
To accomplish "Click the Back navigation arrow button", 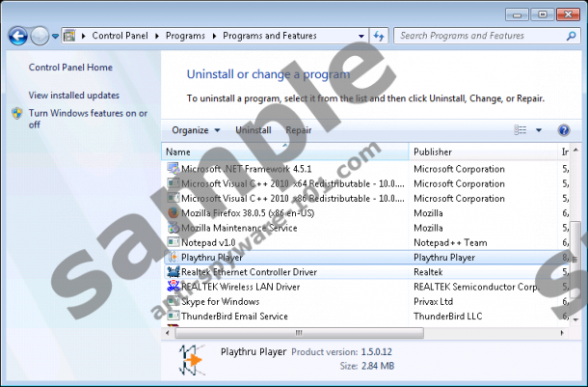I will 17,36.
